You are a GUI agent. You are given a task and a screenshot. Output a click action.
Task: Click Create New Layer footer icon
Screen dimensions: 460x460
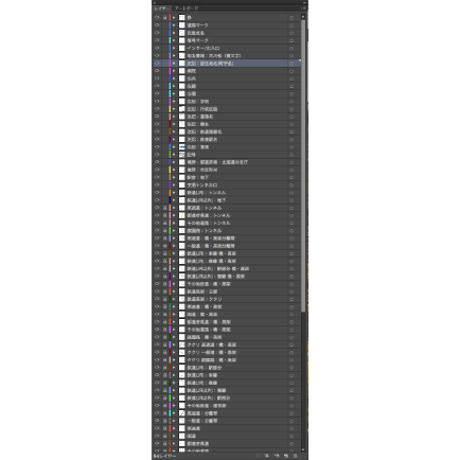(x=286, y=455)
